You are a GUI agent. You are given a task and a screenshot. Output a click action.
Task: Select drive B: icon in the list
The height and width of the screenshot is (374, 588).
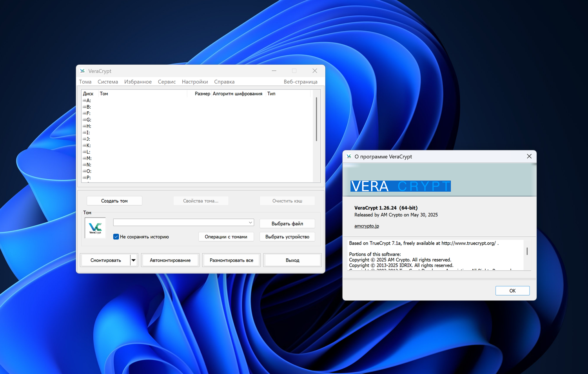tap(84, 107)
